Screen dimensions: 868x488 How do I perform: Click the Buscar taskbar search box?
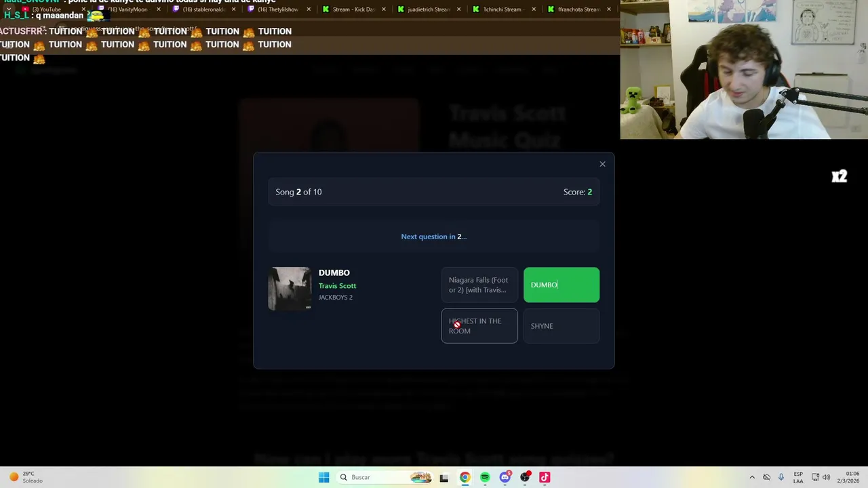(385, 477)
